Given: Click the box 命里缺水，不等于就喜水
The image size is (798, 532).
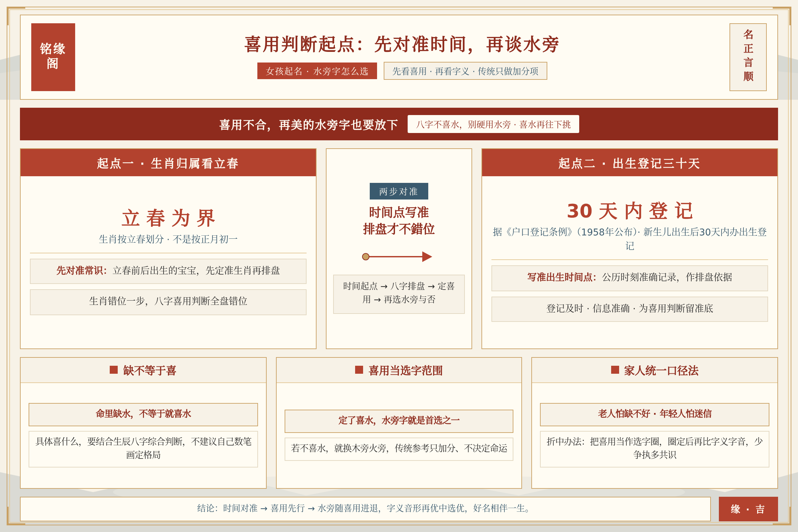Looking at the screenshot, I should pyautogui.click(x=143, y=414).
